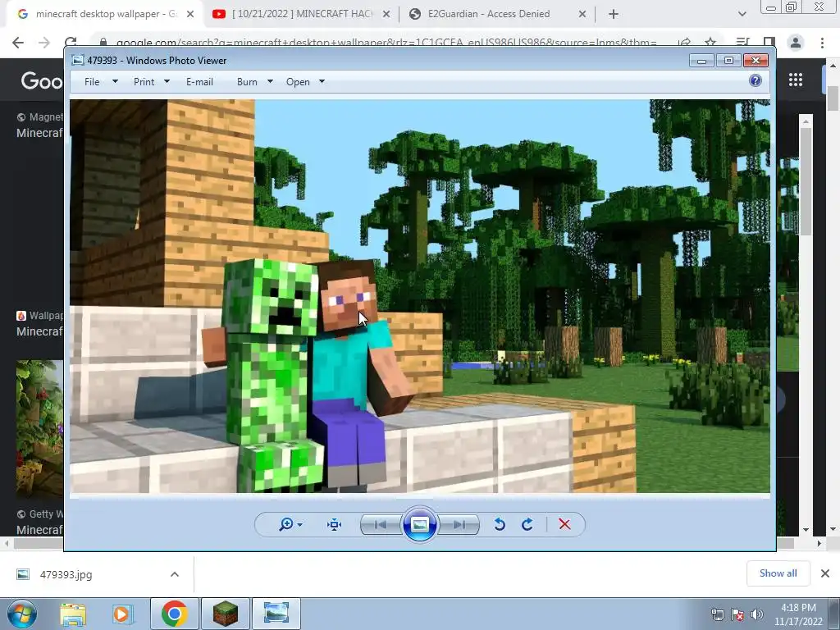Expand the Open dropdown arrow

pos(322,81)
